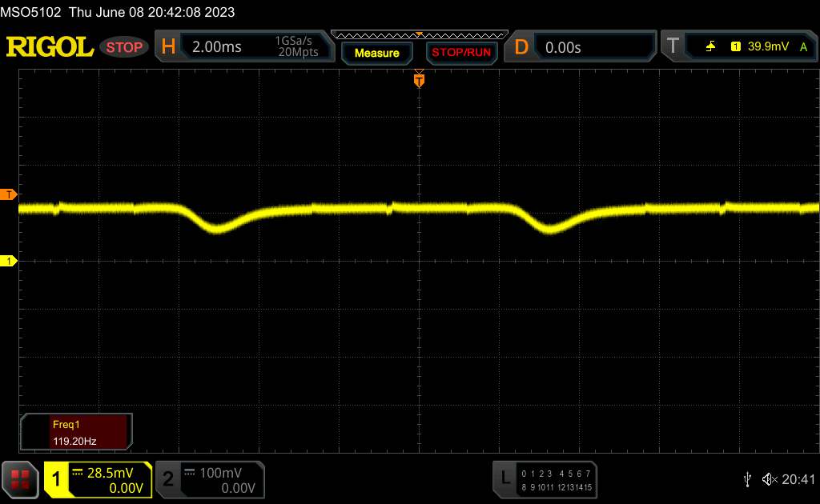Screen dimensions: 820x504
Task: Open horizontal timebase H settings
Action: pos(168,46)
